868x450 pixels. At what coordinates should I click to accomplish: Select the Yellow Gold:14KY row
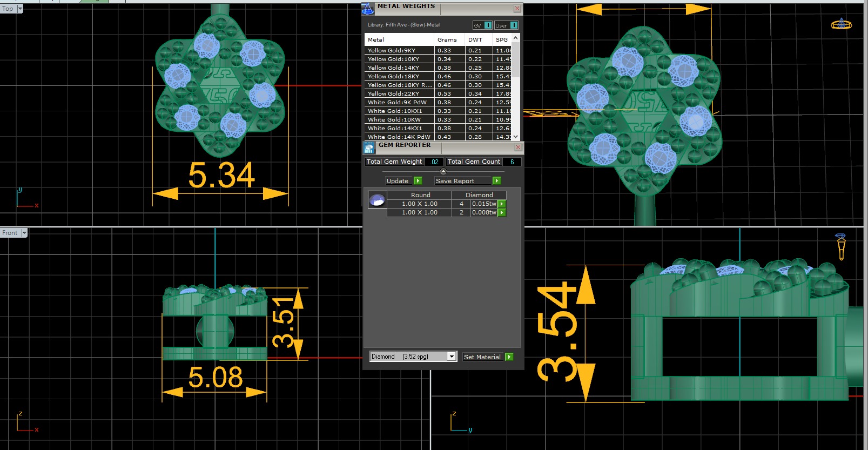click(x=438, y=68)
